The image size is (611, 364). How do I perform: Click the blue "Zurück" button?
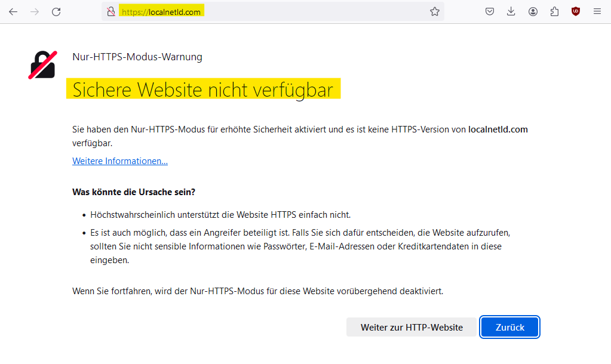[x=510, y=327]
